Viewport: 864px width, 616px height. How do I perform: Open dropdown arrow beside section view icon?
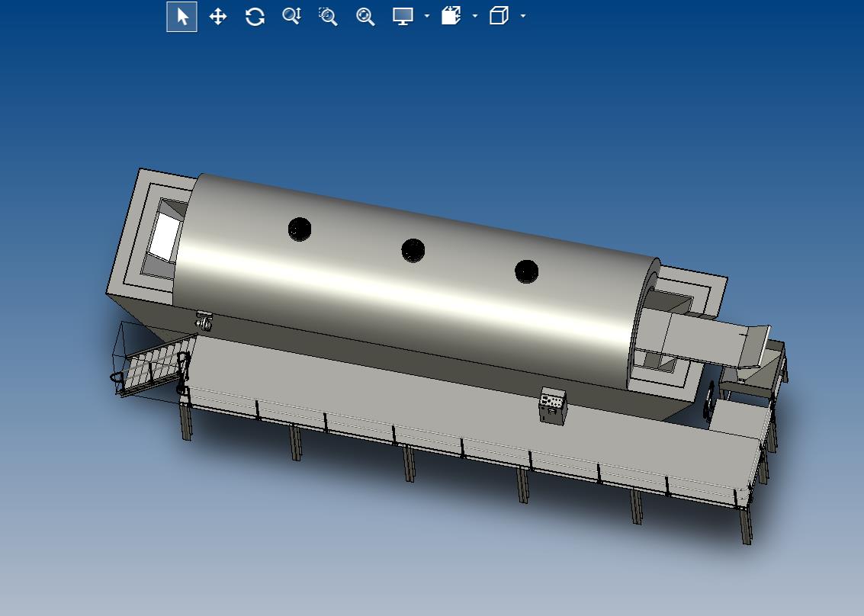(x=475, y=17)
